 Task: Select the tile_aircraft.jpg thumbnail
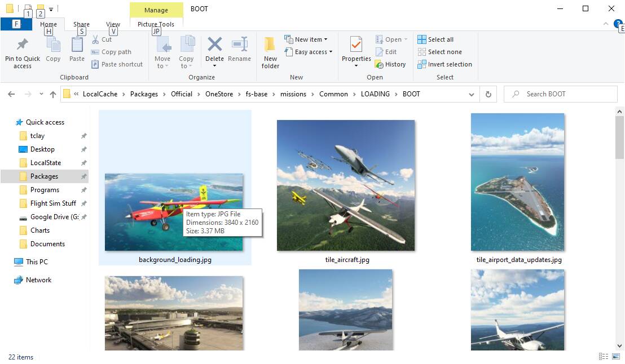click(346, 186)
